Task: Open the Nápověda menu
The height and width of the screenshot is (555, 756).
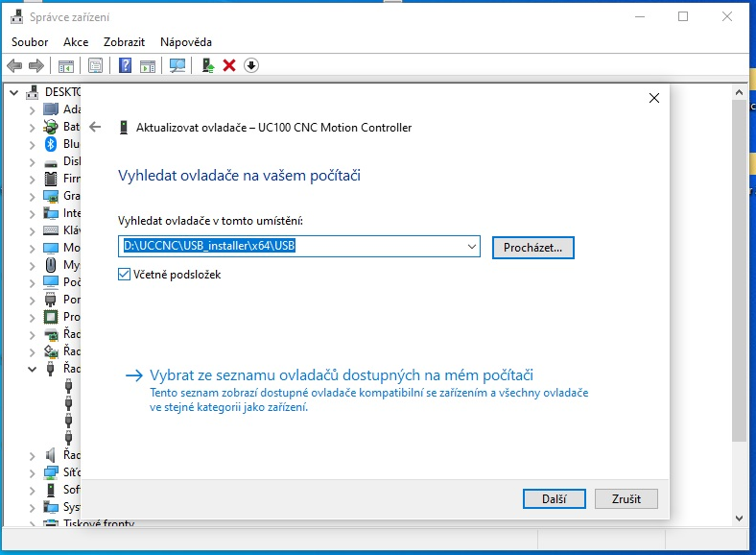Action: (x=185, y=42)
